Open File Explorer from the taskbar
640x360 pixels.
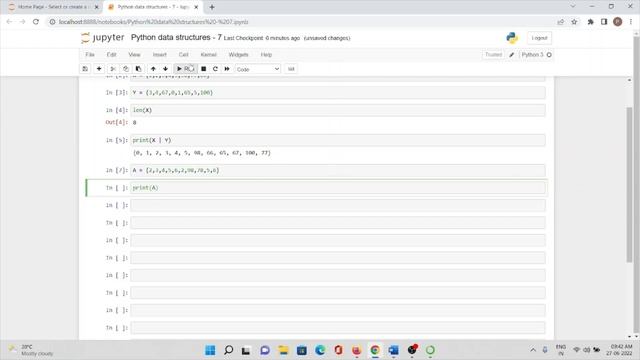point(283,350)
